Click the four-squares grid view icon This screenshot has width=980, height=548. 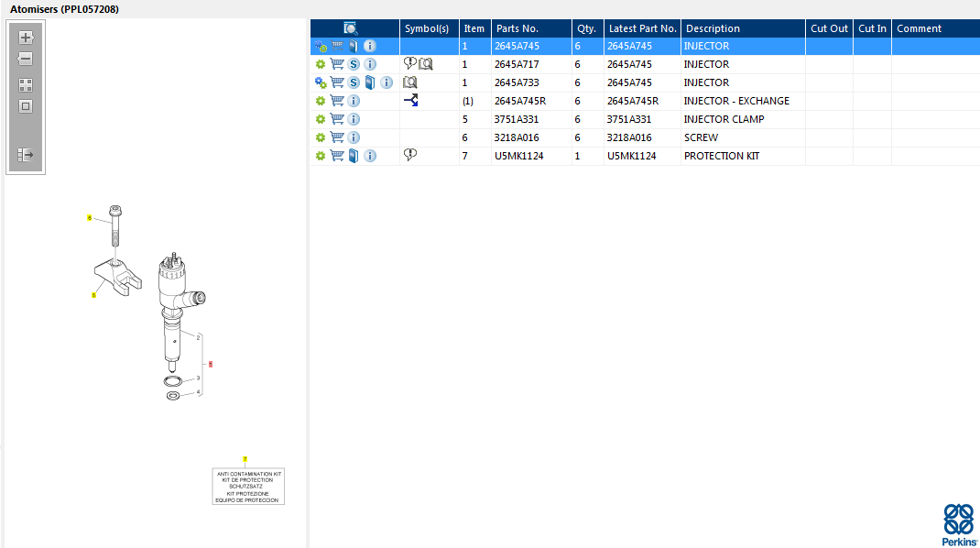(26, 85)
